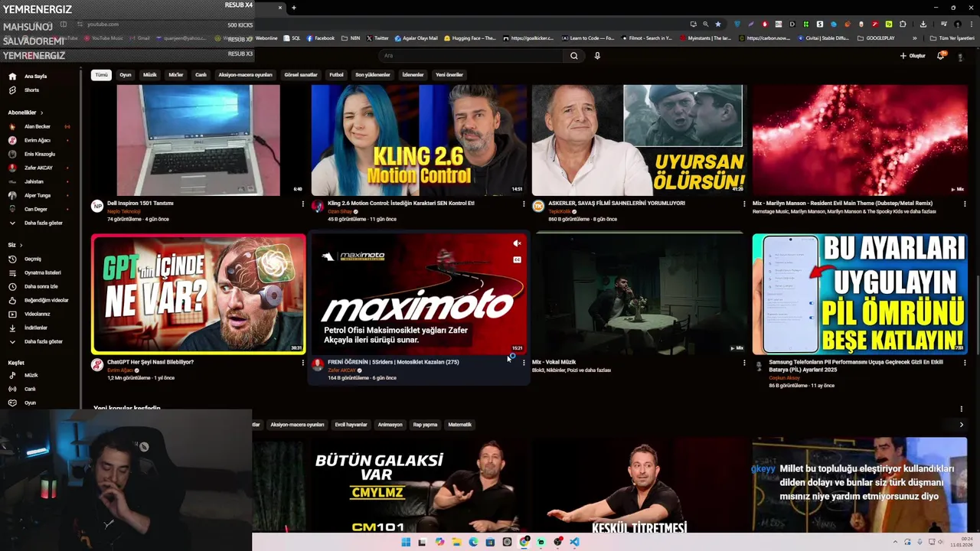Viewport: 980px width, 551px height.
Task: Open File Explorer from the taskbar
Action: (456, 542)
